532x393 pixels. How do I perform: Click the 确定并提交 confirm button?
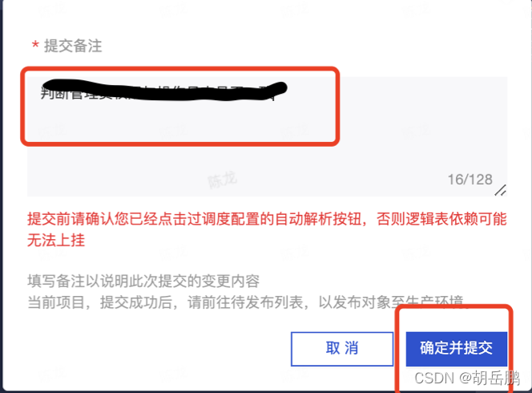[457, 349]
